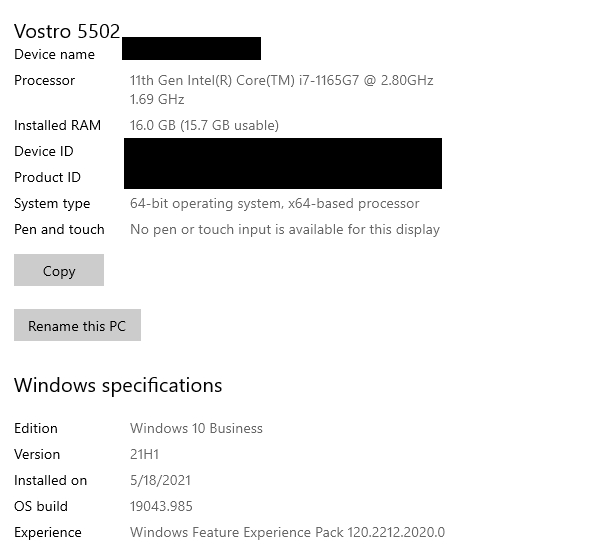The width and height of the screenshot is (596, 549).
Task: Select the 16.0 GB (15.7 GB usable) value
Action: [204, 125]
